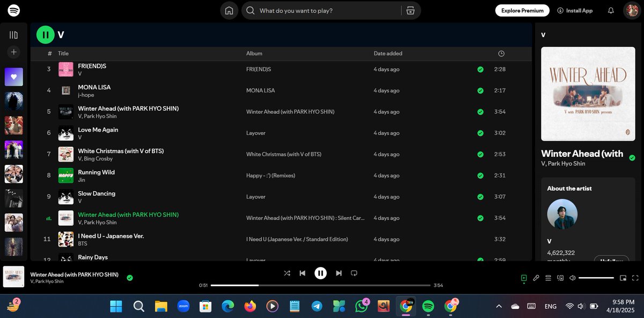Viewport: 644px width, 318px height.
Task: Toggle saved checkmark for FRI(END)S
Action: (x=480, y=69)
